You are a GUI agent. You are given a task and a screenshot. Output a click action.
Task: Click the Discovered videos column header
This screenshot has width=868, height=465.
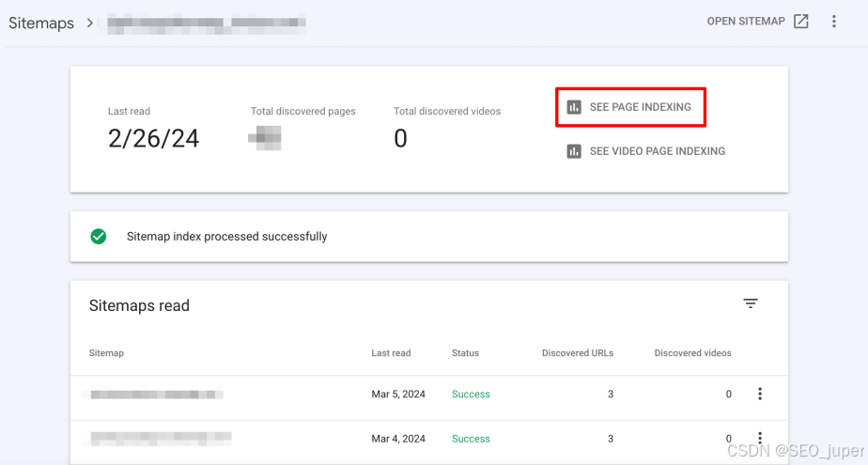(692, 353)
